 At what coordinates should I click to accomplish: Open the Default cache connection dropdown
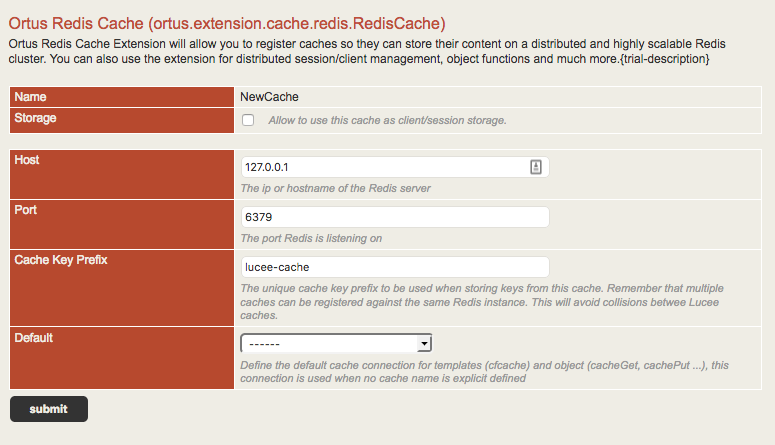(x=336, y=343)
